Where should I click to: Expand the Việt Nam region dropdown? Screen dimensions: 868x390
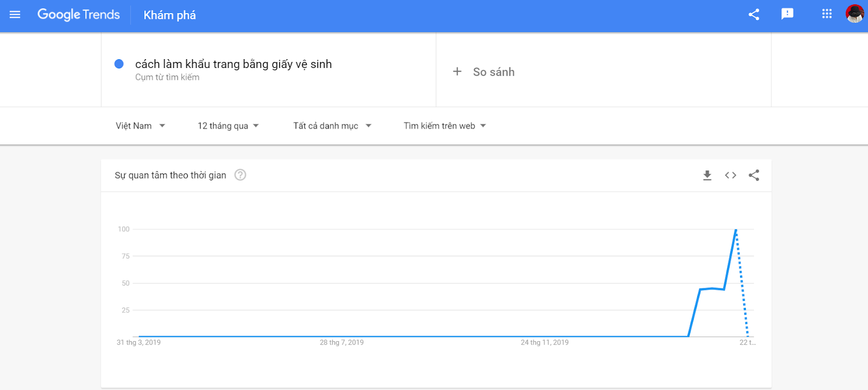tap(140, 126)
